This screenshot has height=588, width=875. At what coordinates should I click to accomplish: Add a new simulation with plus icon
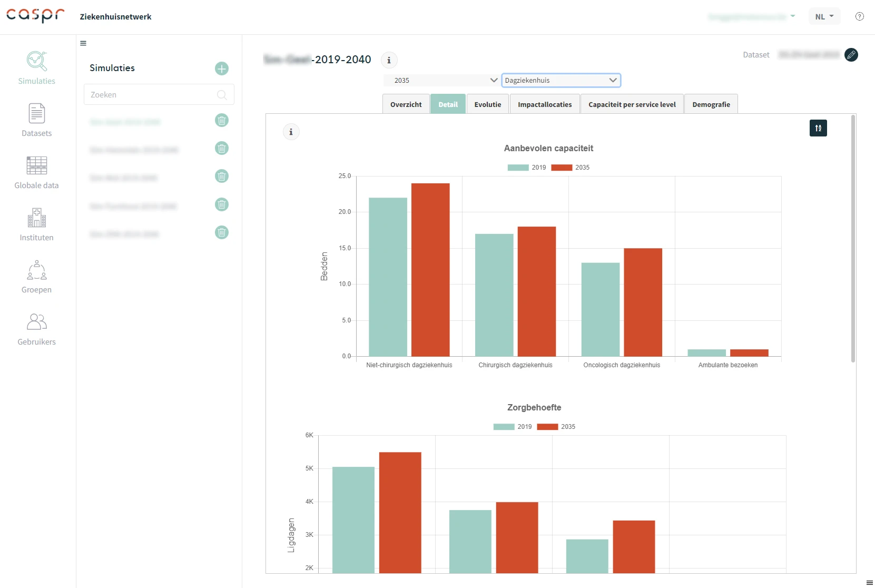[x=222, y=68]
